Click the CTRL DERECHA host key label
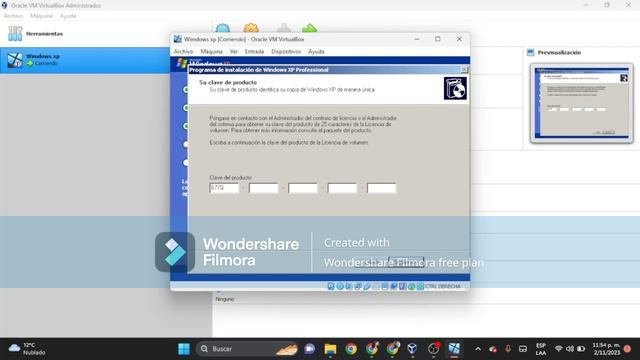This screenshot has width=640, height=360. pos(442,287)
